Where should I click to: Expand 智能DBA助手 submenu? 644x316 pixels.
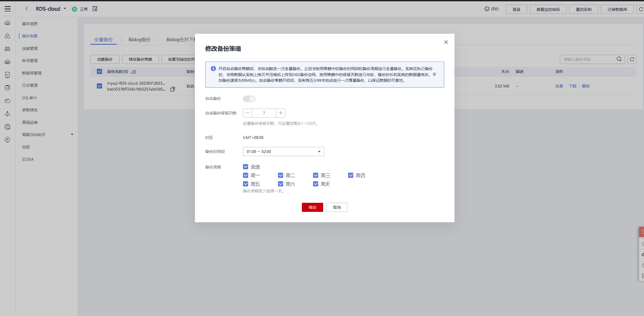tap(72, 135)
